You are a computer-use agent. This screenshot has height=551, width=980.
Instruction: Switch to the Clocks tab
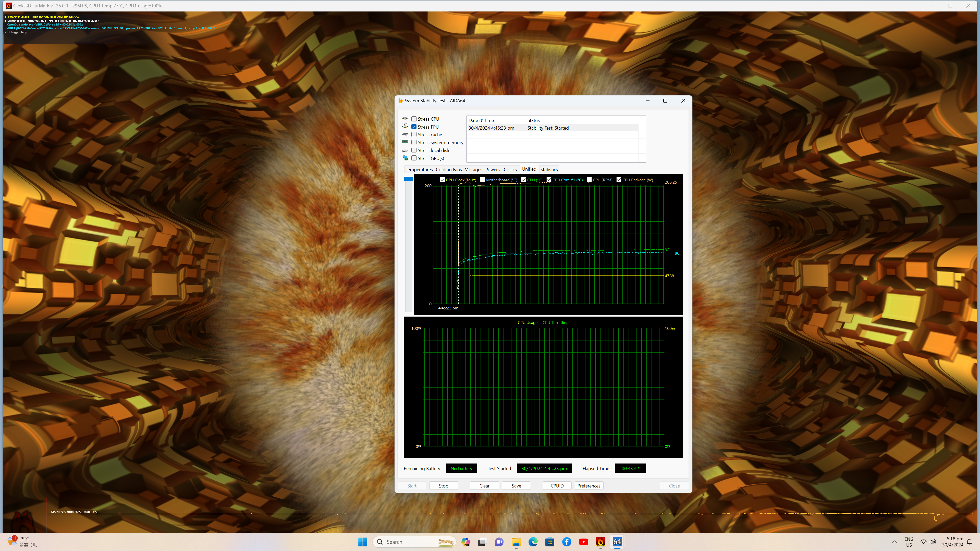point(510,170)
